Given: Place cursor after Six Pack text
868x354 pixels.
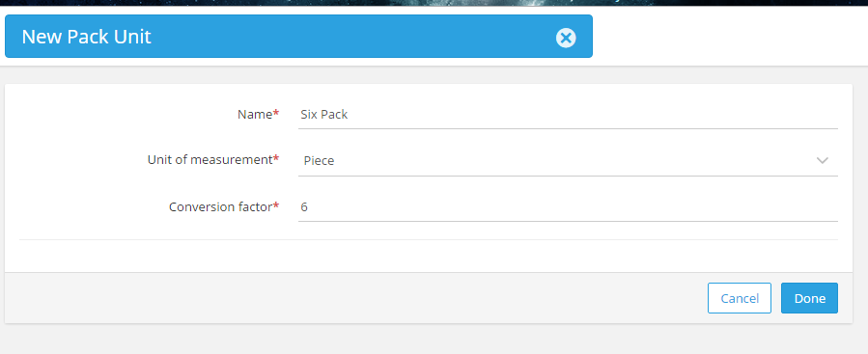Looking at the screenshot, I should [349, 115].
